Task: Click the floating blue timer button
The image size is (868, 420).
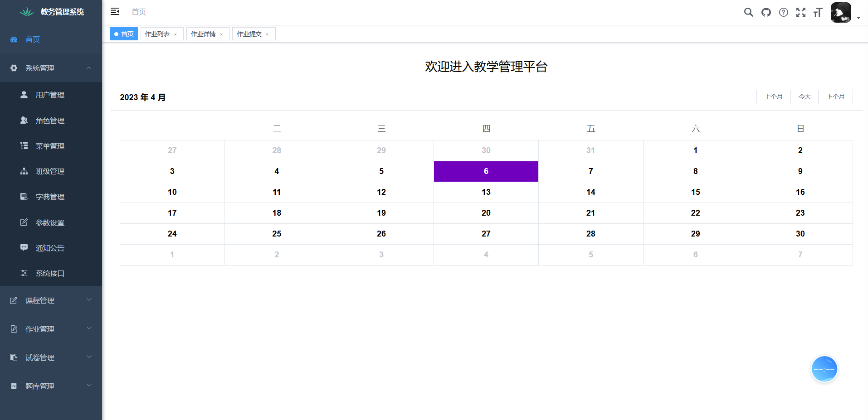Action: [824, 369]
